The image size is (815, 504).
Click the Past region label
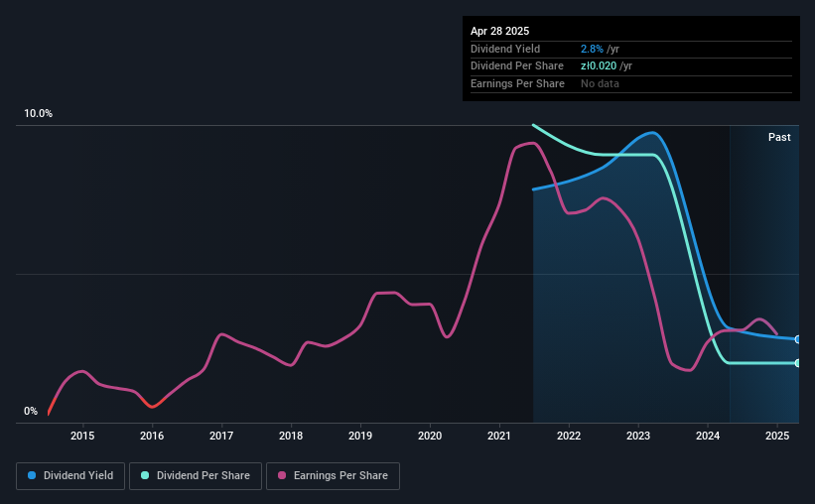coord(779,137)
